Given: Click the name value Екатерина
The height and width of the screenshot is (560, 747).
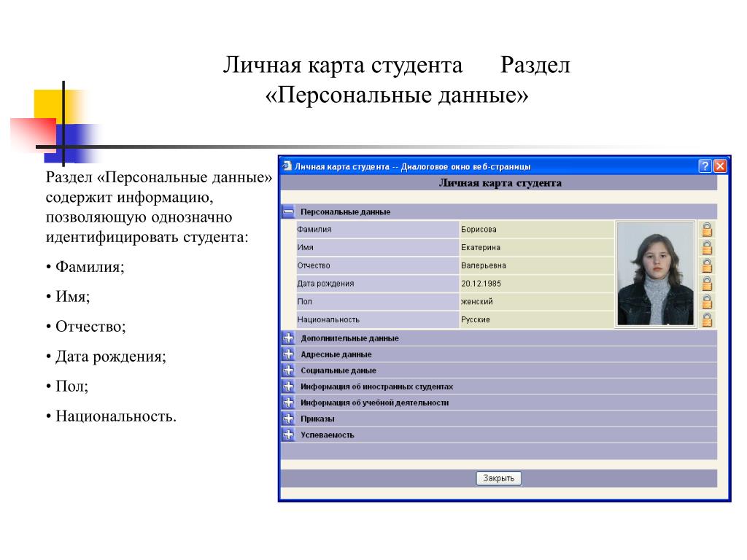Looking at the screenshot, I should click(x=481, y=248).
